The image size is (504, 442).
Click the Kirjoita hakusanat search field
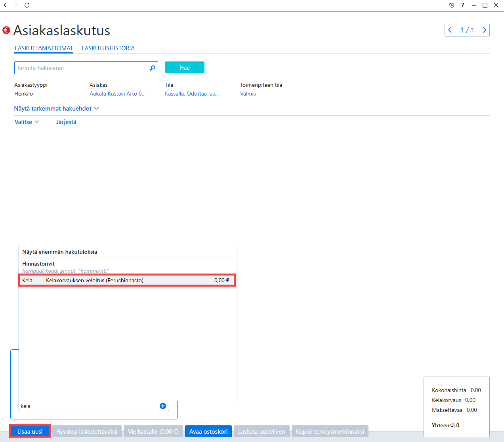(81, 68)
